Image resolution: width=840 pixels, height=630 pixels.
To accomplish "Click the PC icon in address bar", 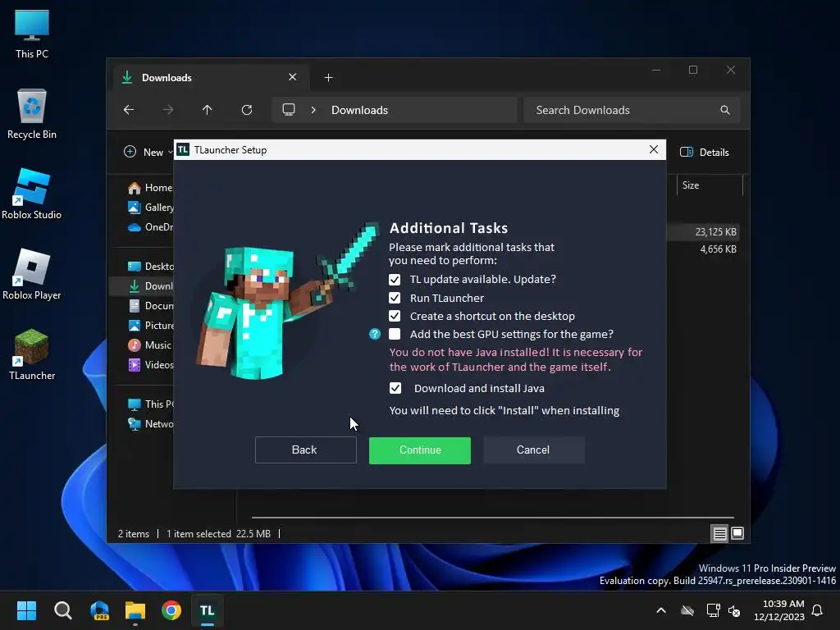I will pyautogui.click(x=289, y=110).
